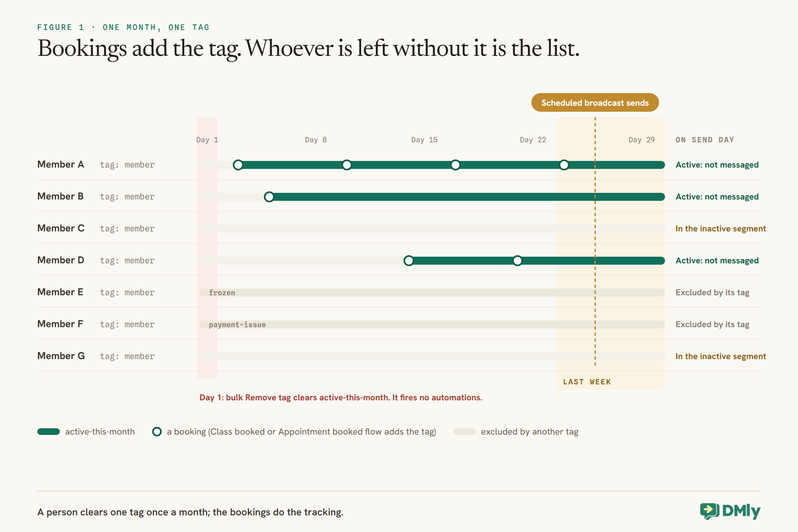798x532 pixels.
Task: Click the Day 1 bulk Remove tag note
Action: click(x=340, y=398)
